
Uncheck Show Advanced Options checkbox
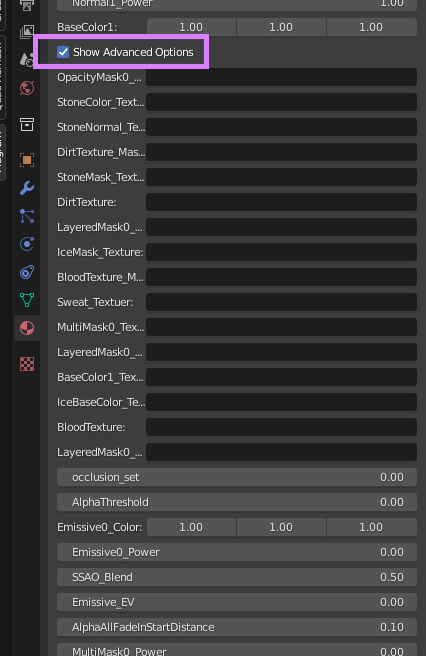click(x=63, y=52)
